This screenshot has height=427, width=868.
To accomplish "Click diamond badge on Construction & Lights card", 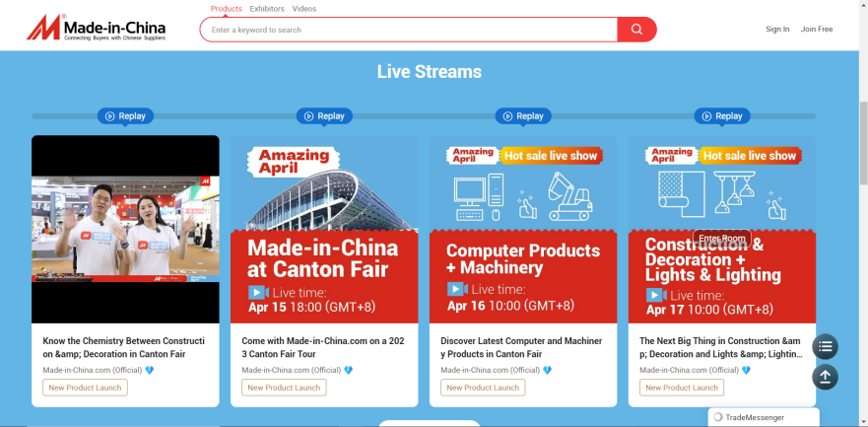I will [x=746, y=370].
